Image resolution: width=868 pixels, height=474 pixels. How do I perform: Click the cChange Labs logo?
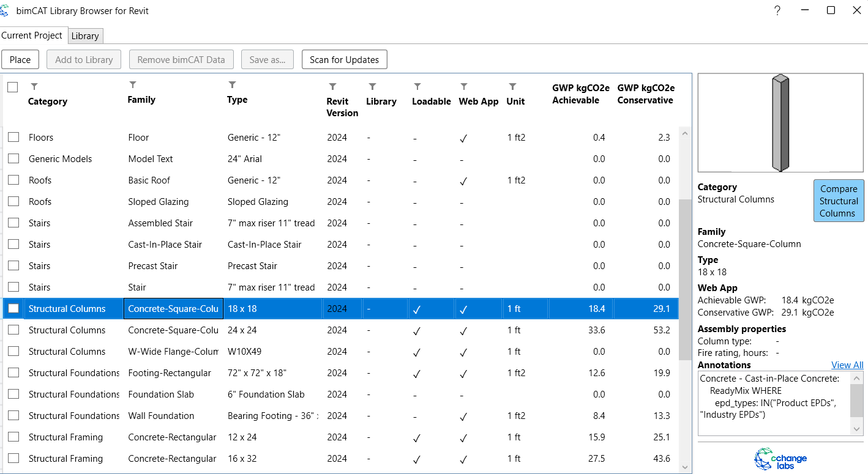pos(780,459)
